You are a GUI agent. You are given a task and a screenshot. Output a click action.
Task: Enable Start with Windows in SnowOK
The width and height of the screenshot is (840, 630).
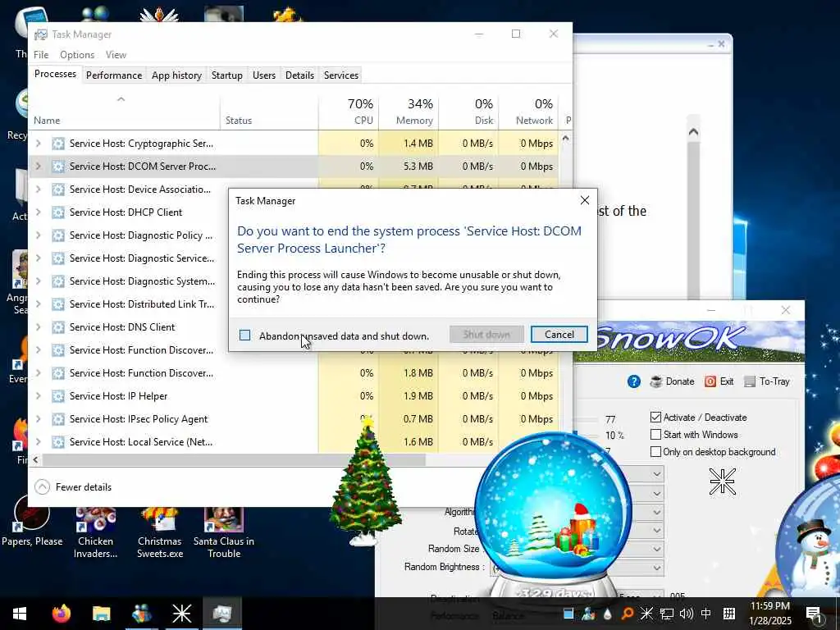(x=655, y=434)
